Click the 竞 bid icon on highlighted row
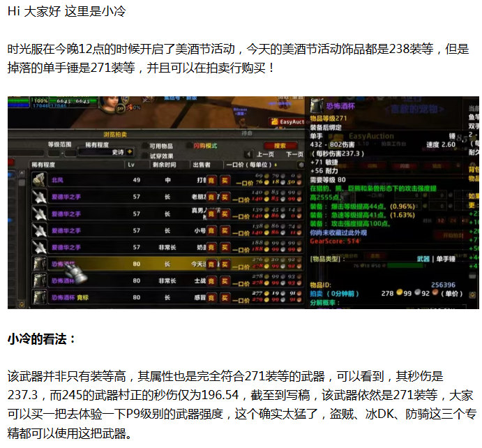 tap(211, 264)
